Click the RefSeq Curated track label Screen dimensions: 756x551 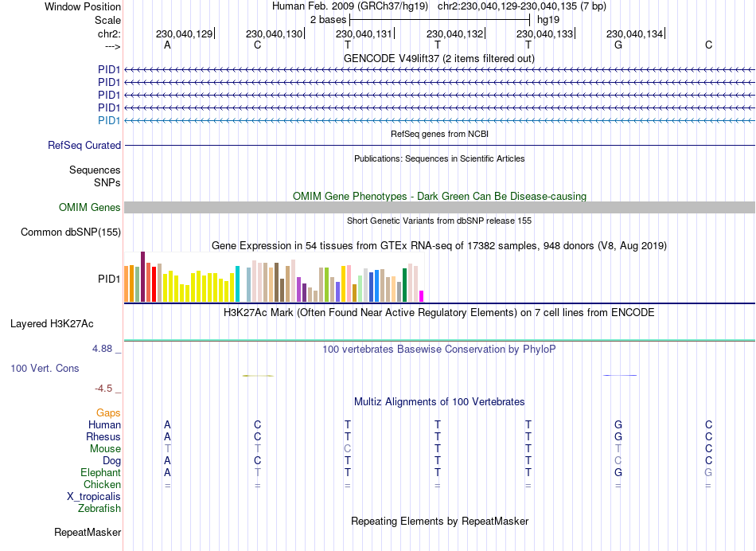(x=84, y=145)
